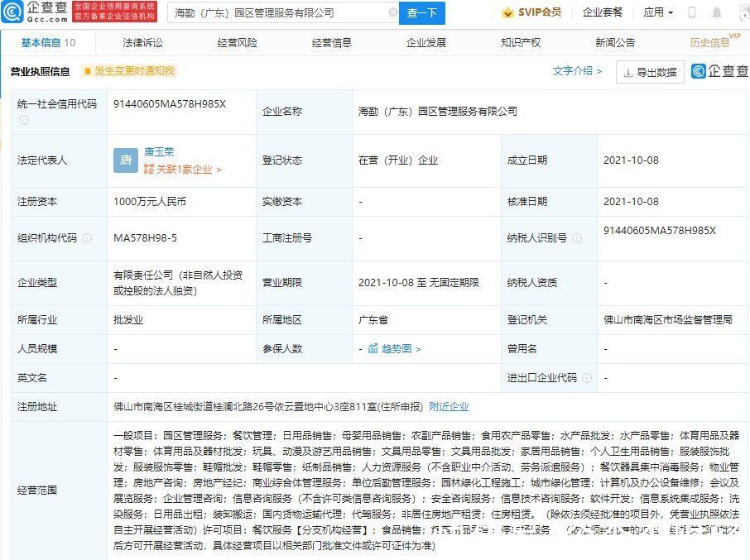Open the 唐 avatar of legal representative

tap(126, 160)
